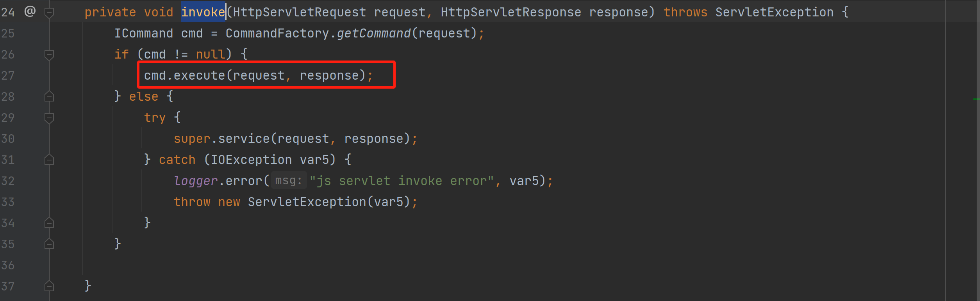Click the fold end marker on line 34
This screenshot has width=980, height=301.
click(x=49, y=223)
